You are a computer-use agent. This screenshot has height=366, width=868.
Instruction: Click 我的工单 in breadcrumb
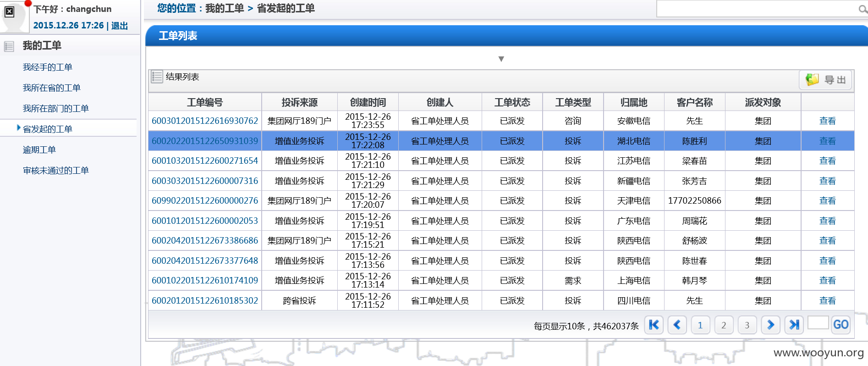click(x=225, y=8)
